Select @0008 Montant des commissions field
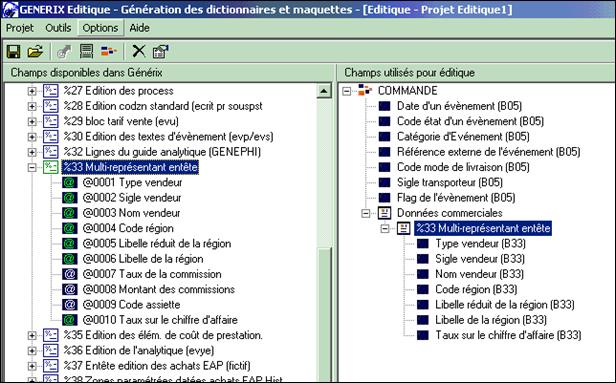The height and width of the screenshot is (383, 616). (x=159, y=289)
